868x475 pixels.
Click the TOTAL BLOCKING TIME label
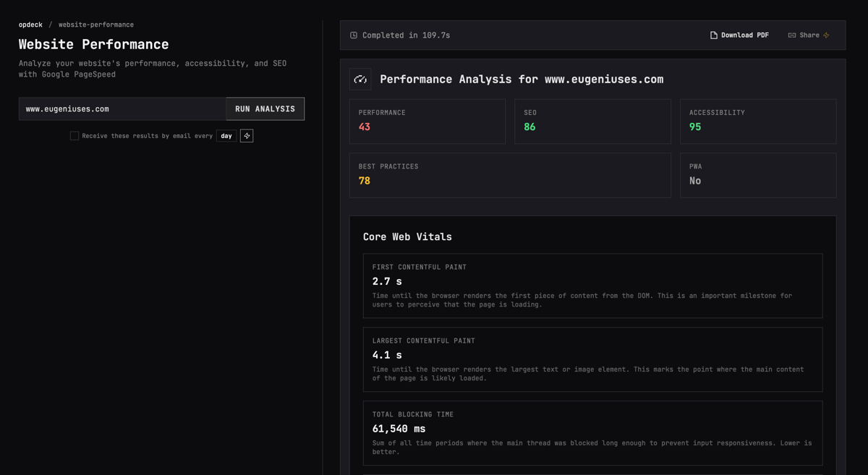413,415
